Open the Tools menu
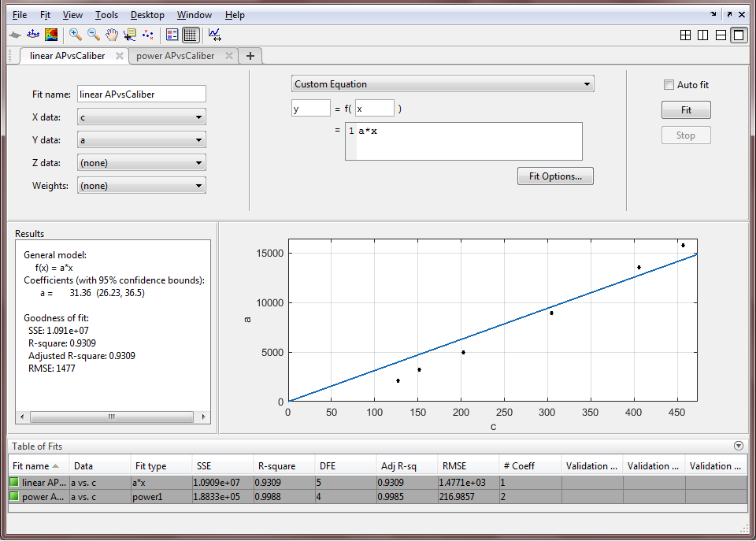The height and width of the screenshot is (541, 756). tap(106, 15)
